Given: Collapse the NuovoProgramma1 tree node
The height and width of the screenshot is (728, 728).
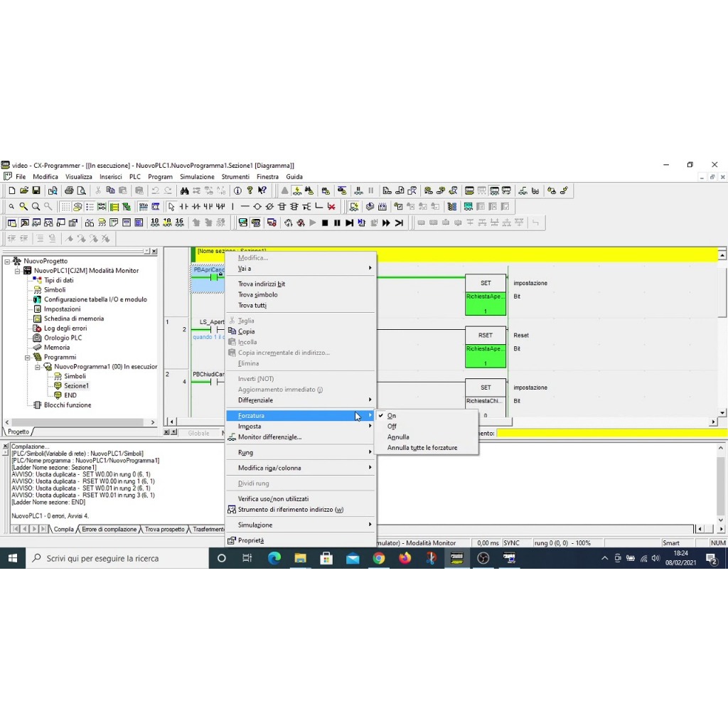Looking at the screenshot, I should coord(38,367).
